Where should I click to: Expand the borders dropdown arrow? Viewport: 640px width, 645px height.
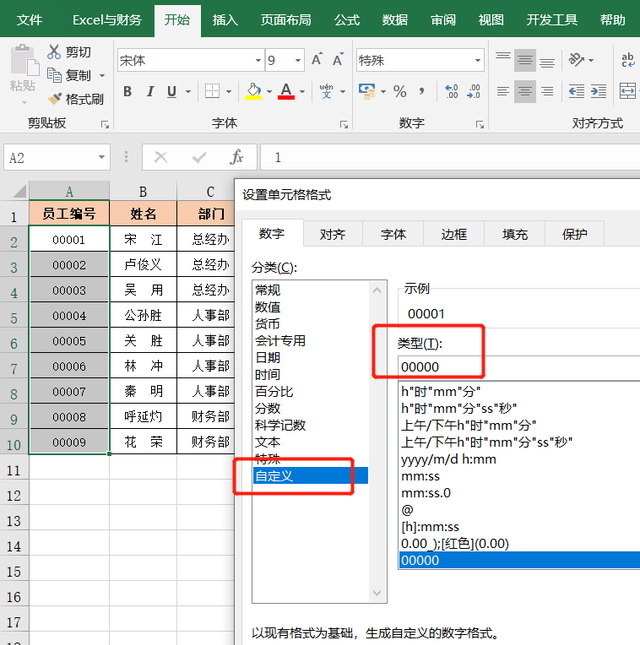[x=229, y=91]
